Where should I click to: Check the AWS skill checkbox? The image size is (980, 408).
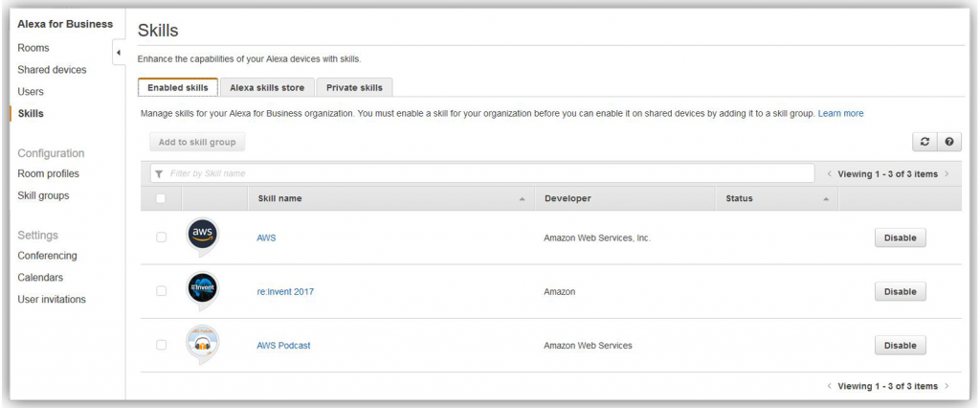point(162,238)
